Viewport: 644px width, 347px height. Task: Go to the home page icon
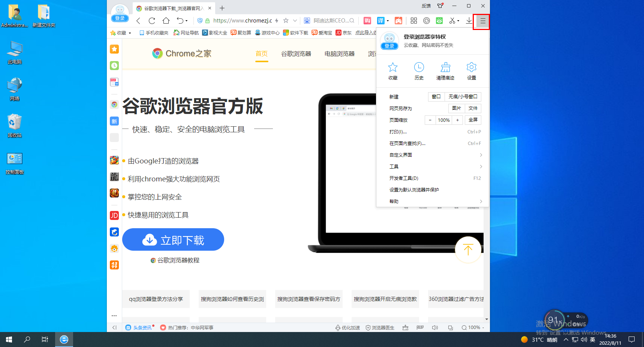166,21
